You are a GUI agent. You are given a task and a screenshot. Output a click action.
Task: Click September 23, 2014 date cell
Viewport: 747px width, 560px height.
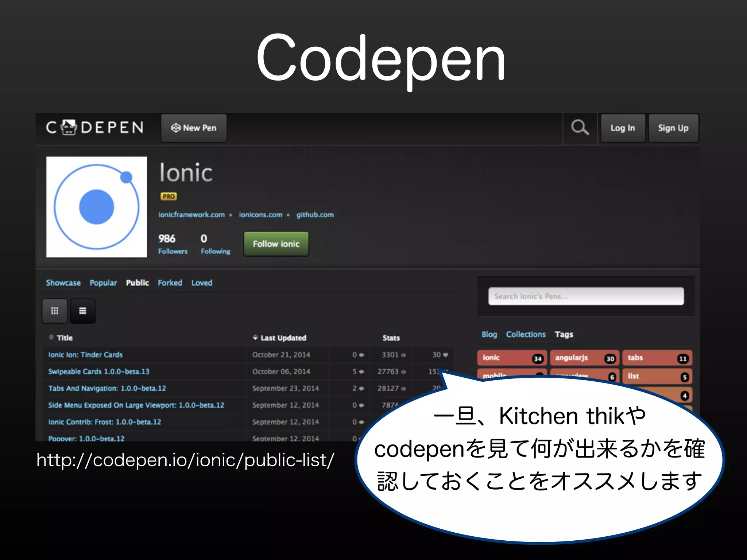tap(286, 388)
